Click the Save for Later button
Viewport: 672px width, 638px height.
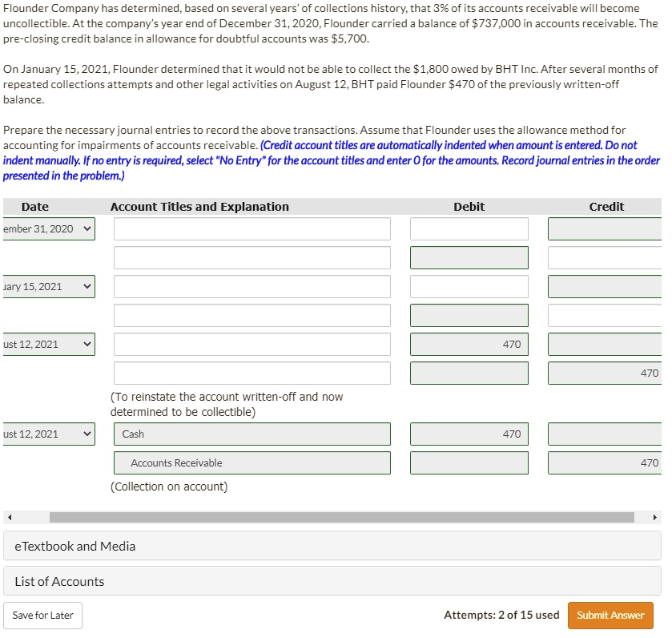pos(43,616)
